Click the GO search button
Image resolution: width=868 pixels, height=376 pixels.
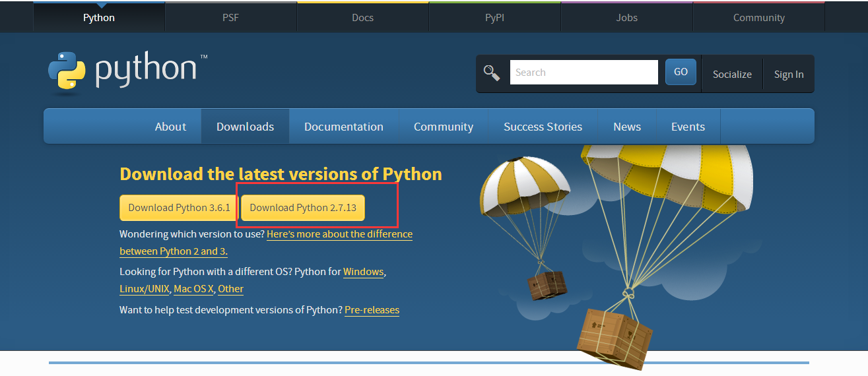pyautogui.click(x=681, y=72)
